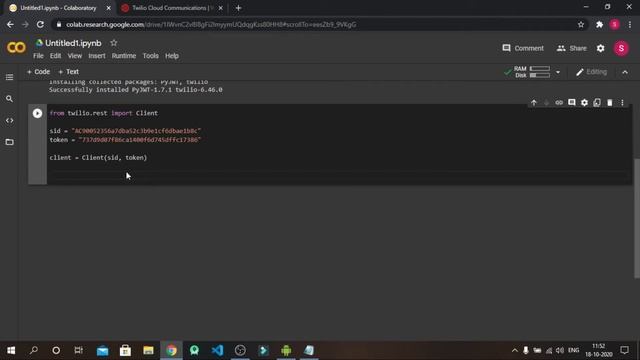
Task: Collapse the header with chevron
Action: point(625,72)
